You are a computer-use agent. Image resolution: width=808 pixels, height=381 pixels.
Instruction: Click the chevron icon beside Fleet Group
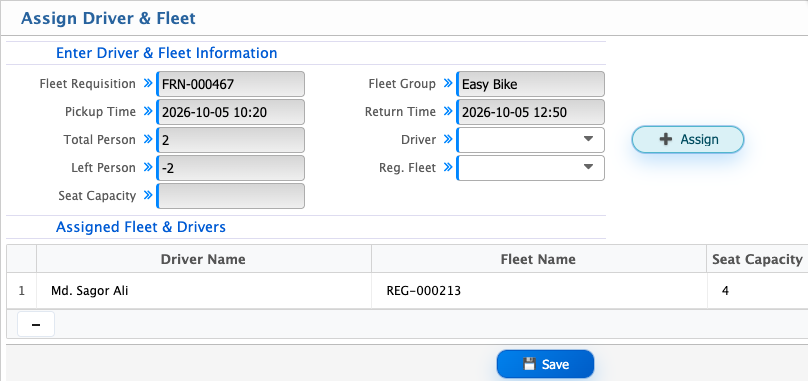pyautogui.click(x=448, y=84)
